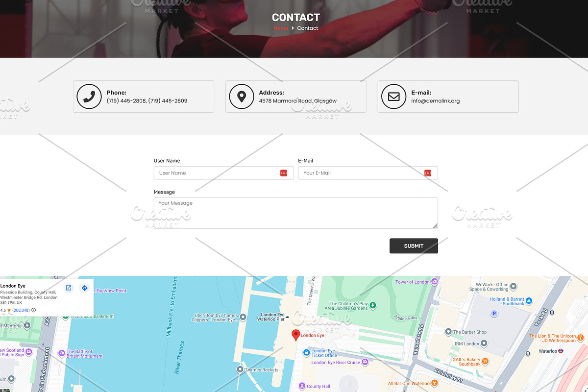Viewport: 588px width, 392px height.
Task: Click the Tower of London map marker
Action: coord(434,282)
